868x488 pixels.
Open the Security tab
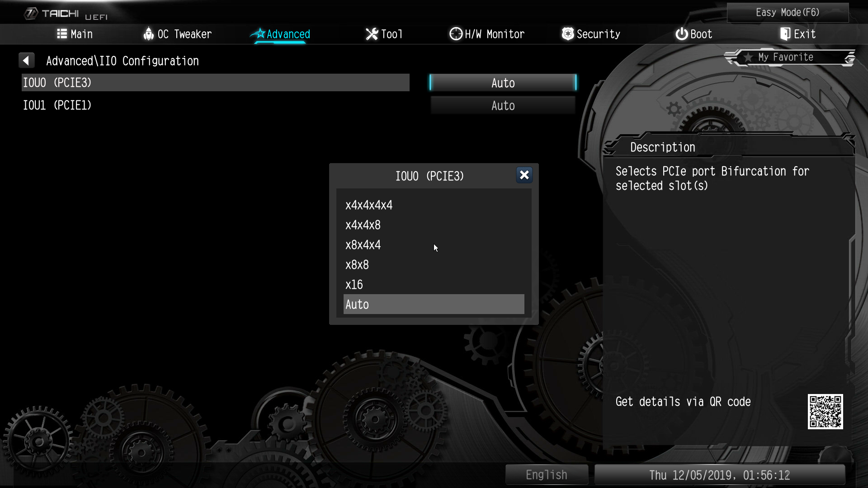click(x=591, y=34)
